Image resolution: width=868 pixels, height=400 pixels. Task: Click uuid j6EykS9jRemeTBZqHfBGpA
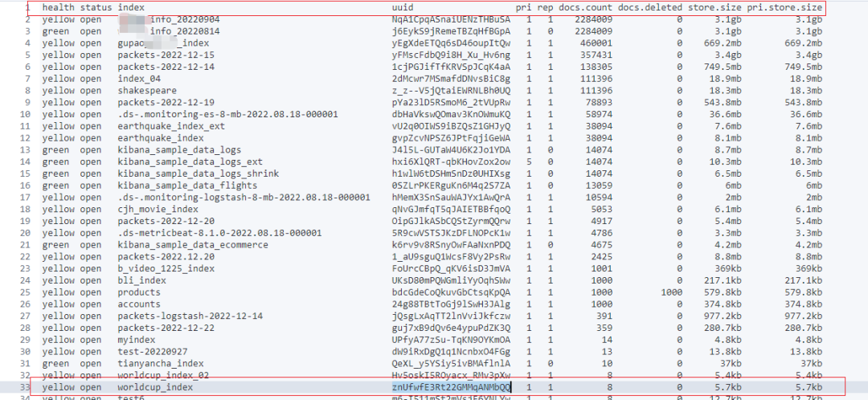pyautogui.click(x=451, y=31)
